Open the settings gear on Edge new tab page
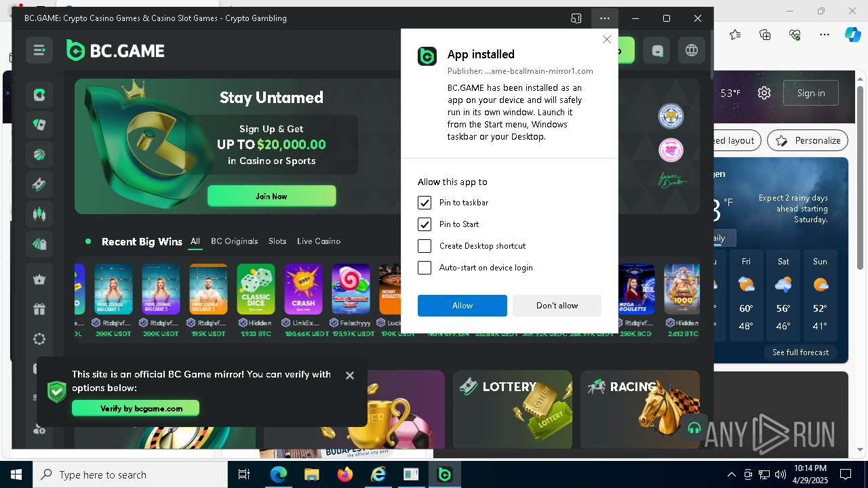868x488 pixels. click(764, 93)
